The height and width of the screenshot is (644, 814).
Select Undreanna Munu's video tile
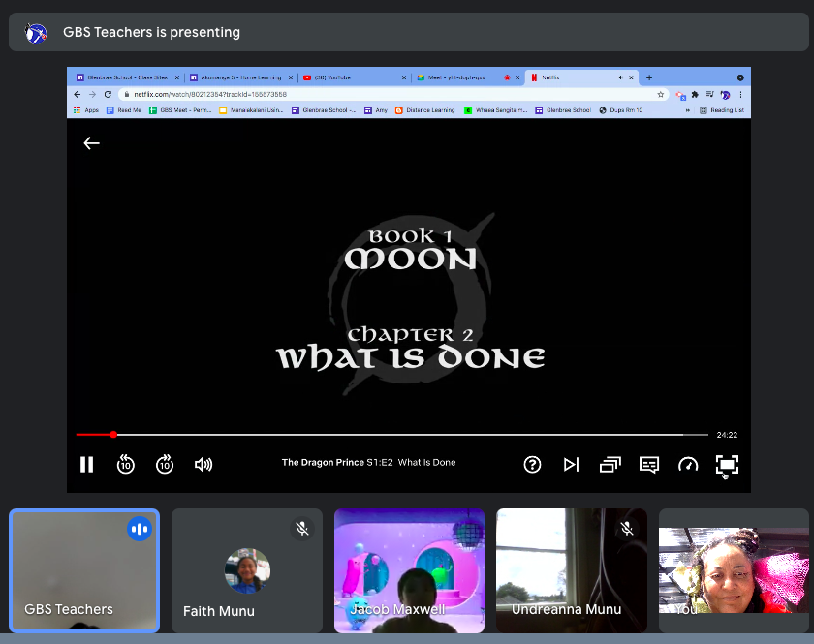(572, 570)
